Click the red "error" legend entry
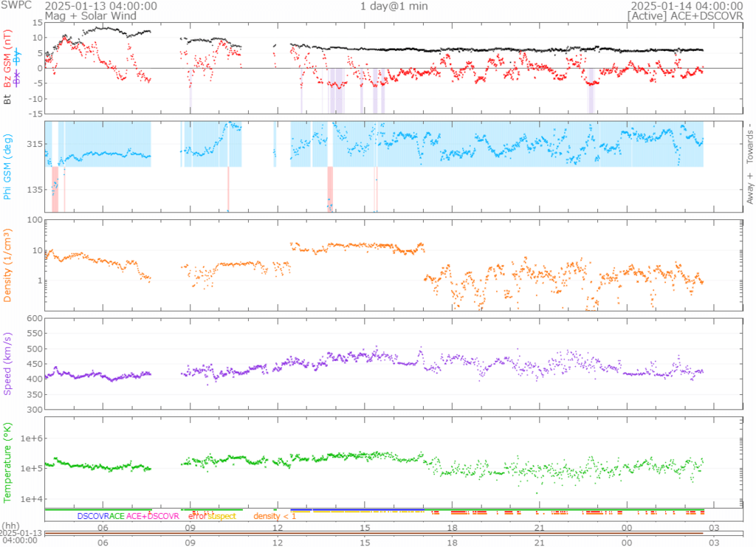Viewport: 756px width, 547px height. tap(198, 516)
